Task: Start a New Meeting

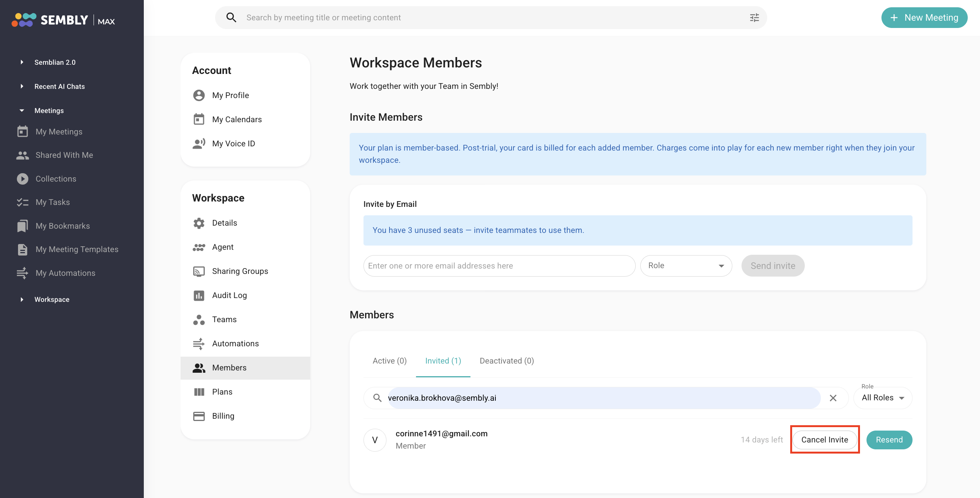Action: pos(924,18)
